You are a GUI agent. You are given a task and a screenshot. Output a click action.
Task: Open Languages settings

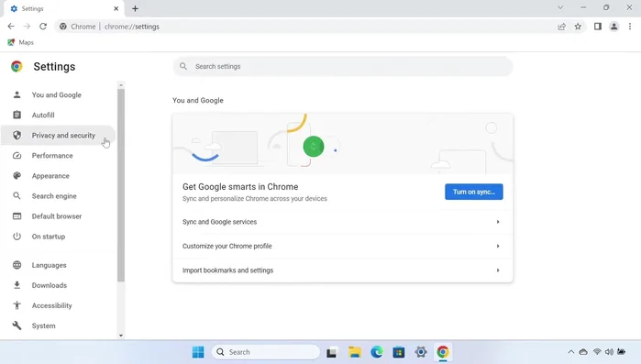pyautogui.click(x=49, y=265)
